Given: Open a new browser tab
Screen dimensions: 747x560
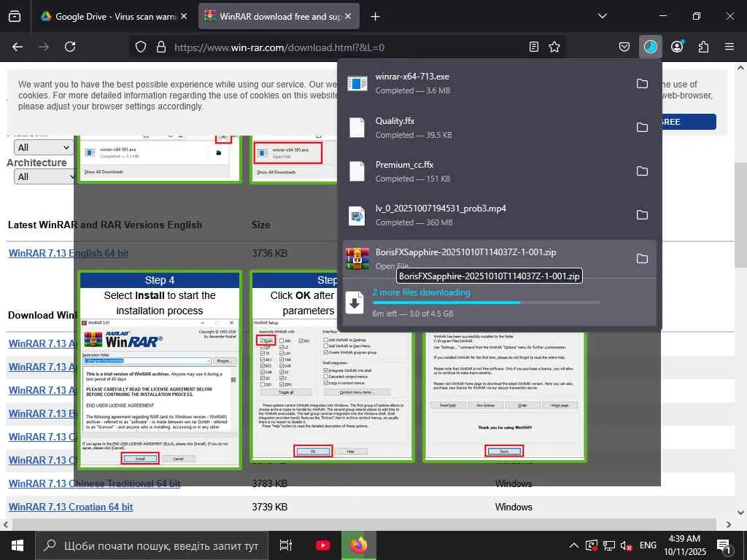Looking at the screenshot, I should pos(376,17).
